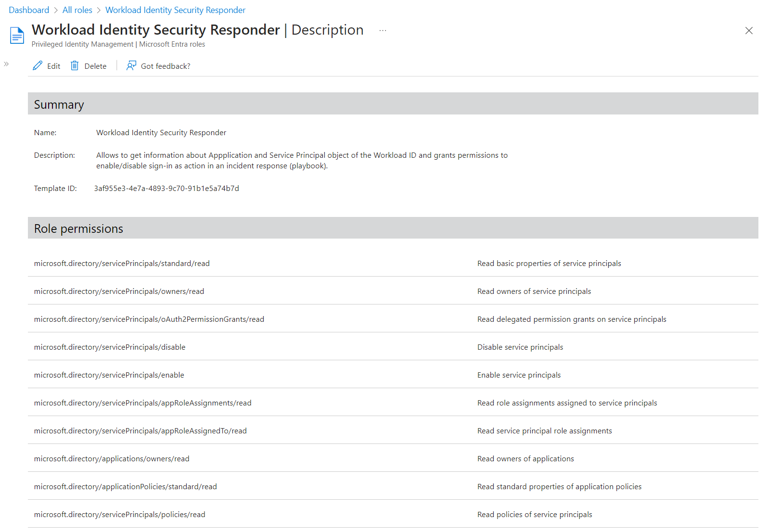Select microsoft.directory/servicePrincipals/enable permission
Image resolution: width=769 pixels, height=532 pixels.
coord(109,375)
